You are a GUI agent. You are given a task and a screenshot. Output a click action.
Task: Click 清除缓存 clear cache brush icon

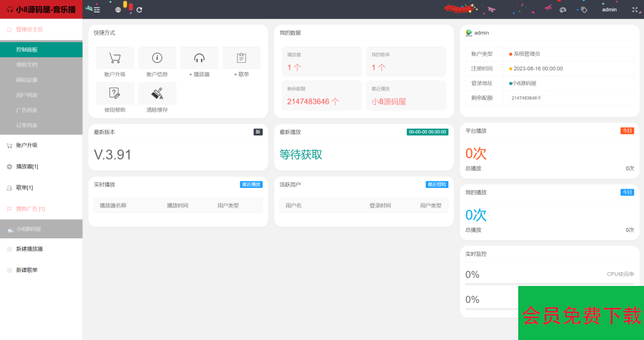[x=157, y=94]
